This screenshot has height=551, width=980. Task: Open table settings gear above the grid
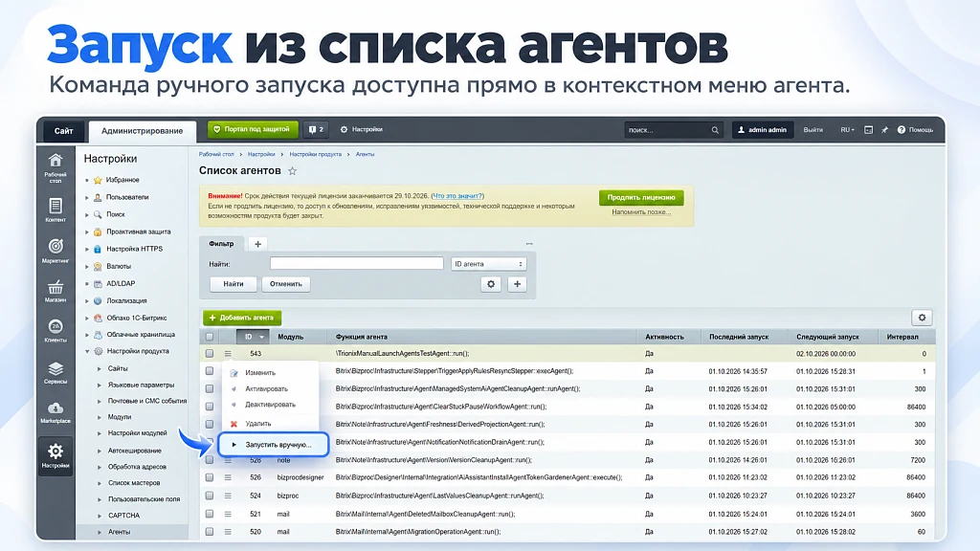(x=922, y=318)
